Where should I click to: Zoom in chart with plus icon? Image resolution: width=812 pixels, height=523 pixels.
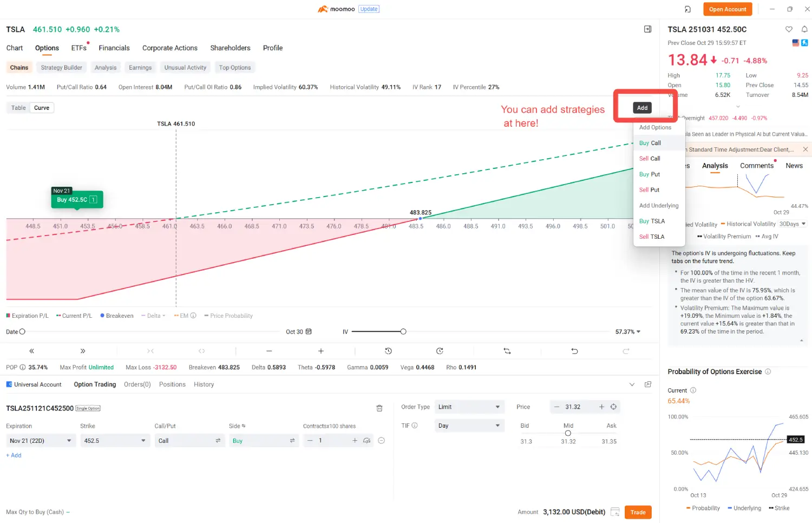coord(320,351)
